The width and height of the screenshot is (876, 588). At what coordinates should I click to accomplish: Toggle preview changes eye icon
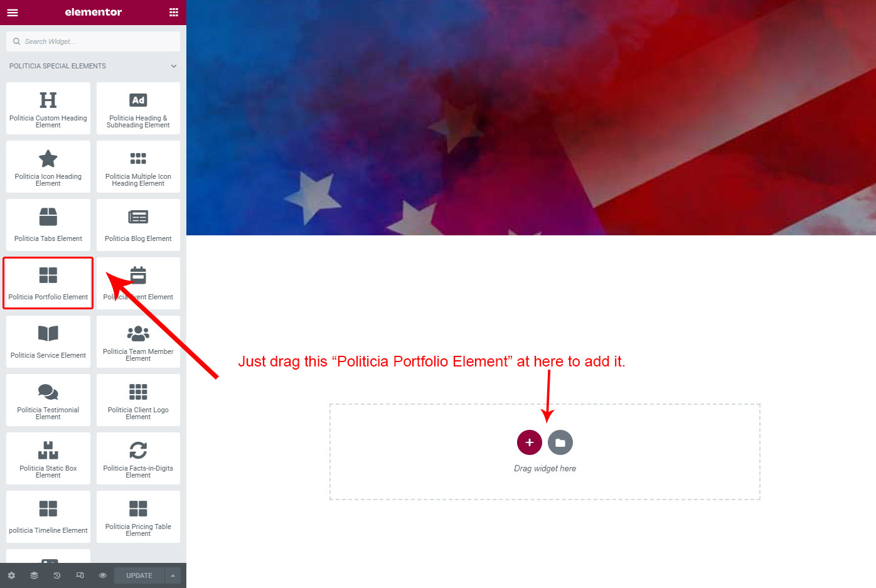[x=103, y=575]
